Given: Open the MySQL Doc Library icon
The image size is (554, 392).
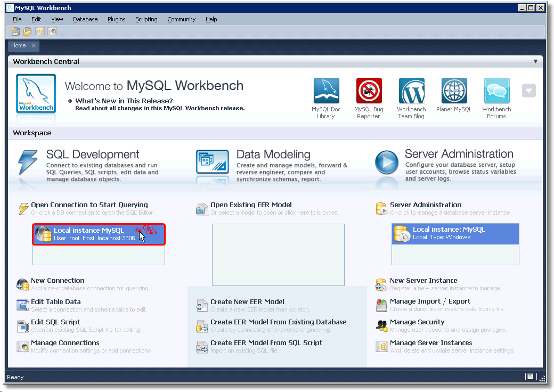Looking at the screenshot, I should click(326, 91).
